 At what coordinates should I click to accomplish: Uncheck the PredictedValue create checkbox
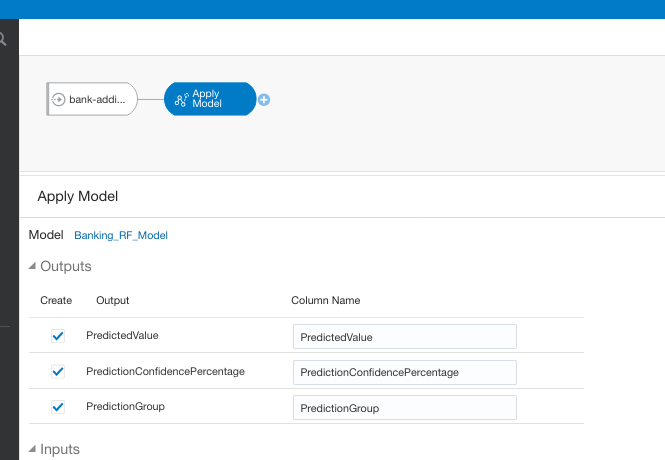pyautogui.click(x=58, y=336)
